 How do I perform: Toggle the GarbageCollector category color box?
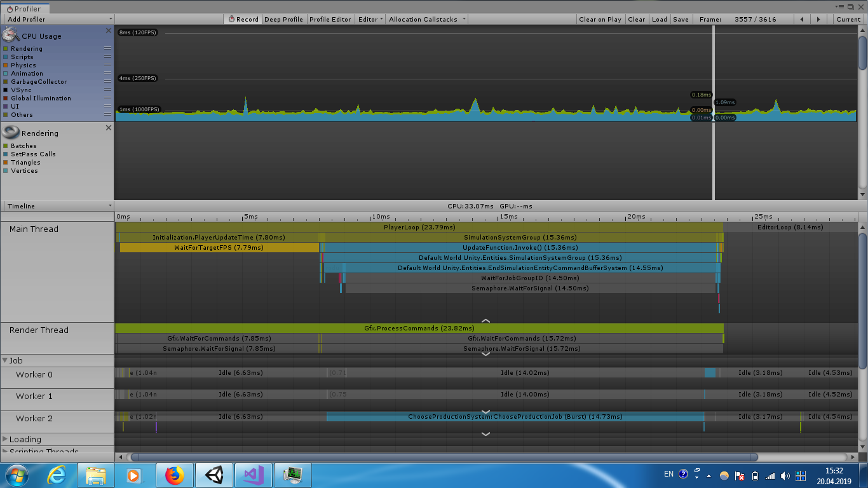(6, 82)
